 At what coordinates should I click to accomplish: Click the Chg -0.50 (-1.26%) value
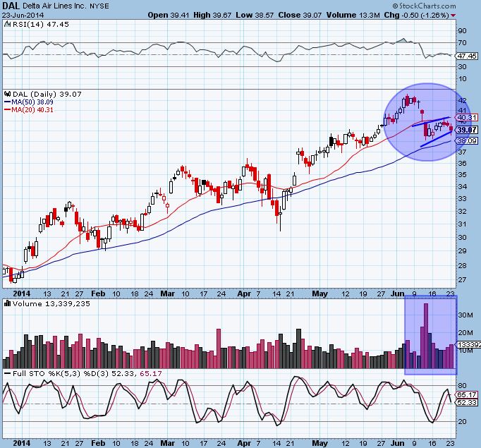pos(417,15)
